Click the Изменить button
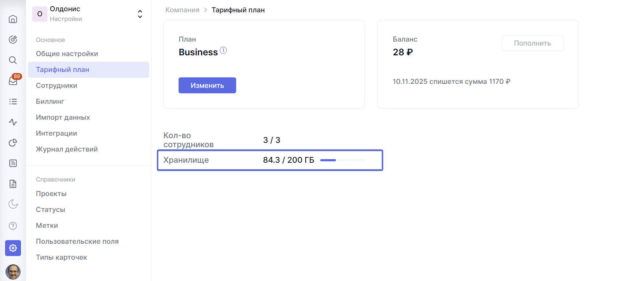Viewport: 644px width, 281px height. (x=207, y=85)
